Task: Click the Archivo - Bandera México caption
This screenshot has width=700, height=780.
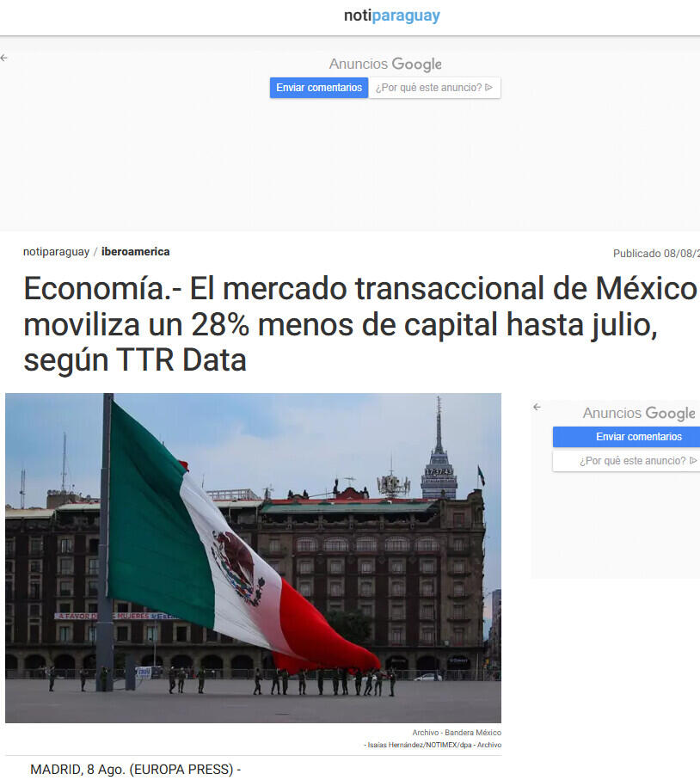Action: (x=456, y=733)
